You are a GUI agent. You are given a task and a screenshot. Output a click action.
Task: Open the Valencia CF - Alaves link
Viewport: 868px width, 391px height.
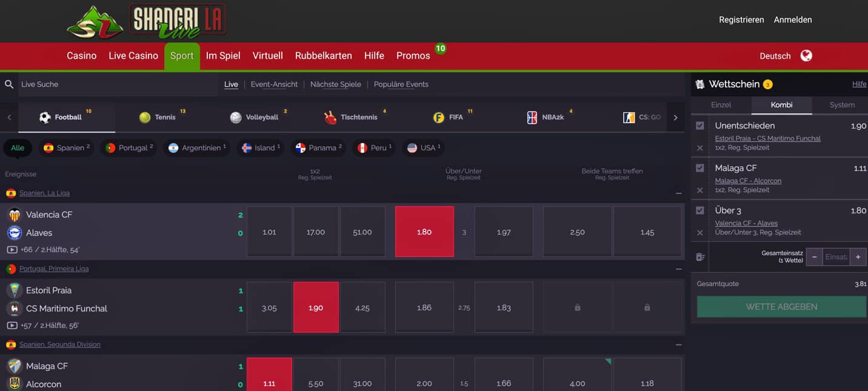coord(746,224)
